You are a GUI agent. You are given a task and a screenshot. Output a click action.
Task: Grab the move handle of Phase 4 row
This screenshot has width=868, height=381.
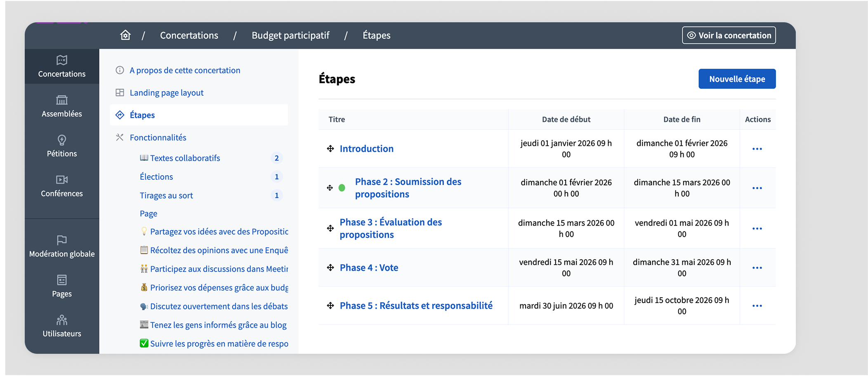(330, 268)
